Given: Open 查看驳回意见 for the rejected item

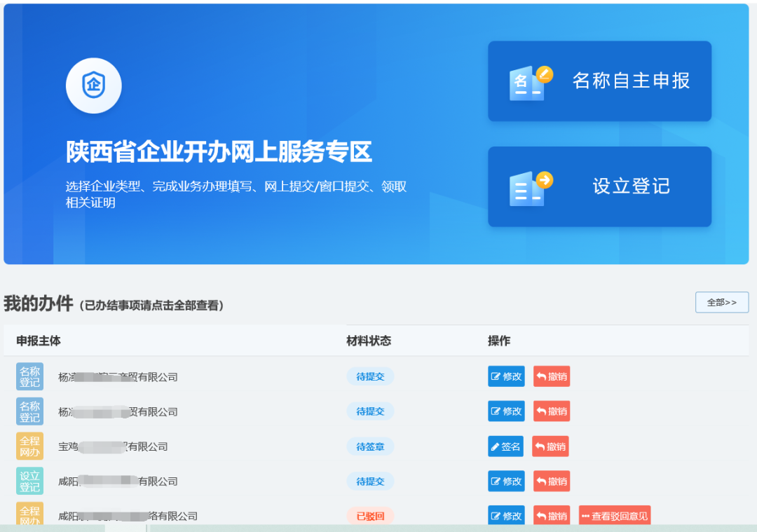Looking at the screenshot, I should pyautogui.click(x=614, y=515).
